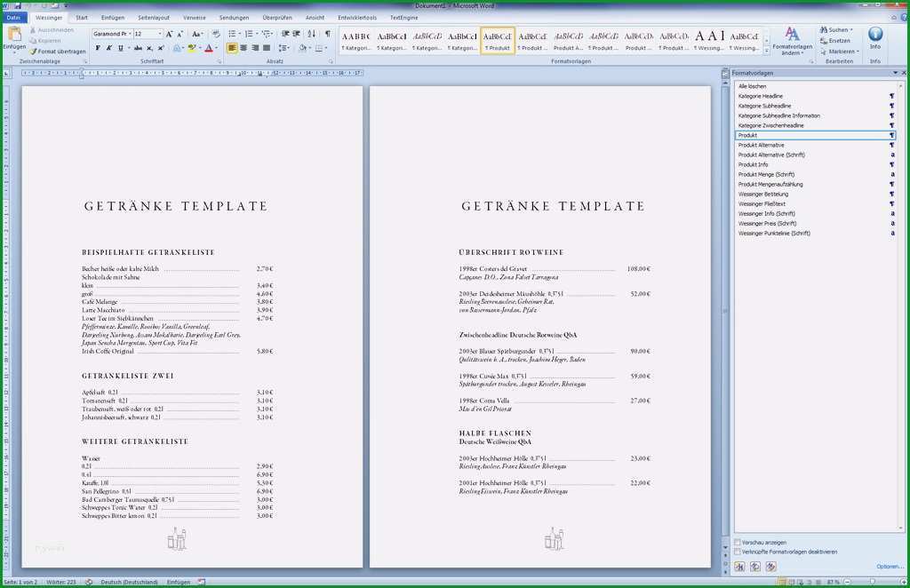Apply subscript formatting

pyautogui.click(x=149, y=48)
